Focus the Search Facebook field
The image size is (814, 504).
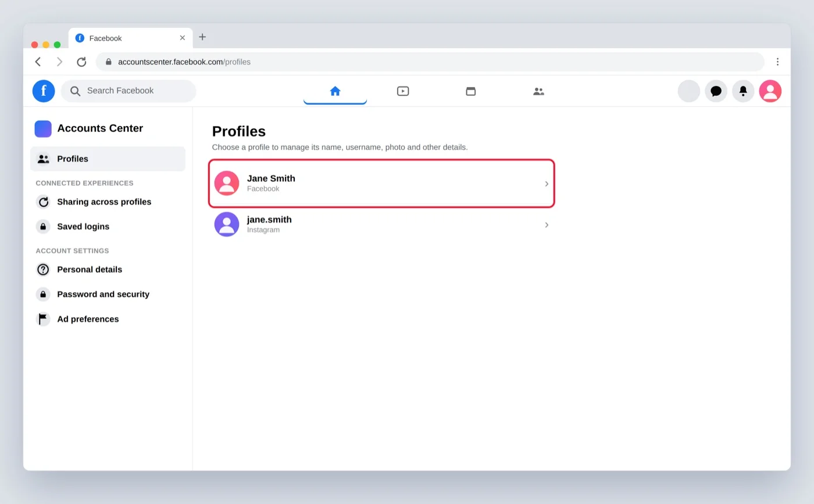point(128,91)
